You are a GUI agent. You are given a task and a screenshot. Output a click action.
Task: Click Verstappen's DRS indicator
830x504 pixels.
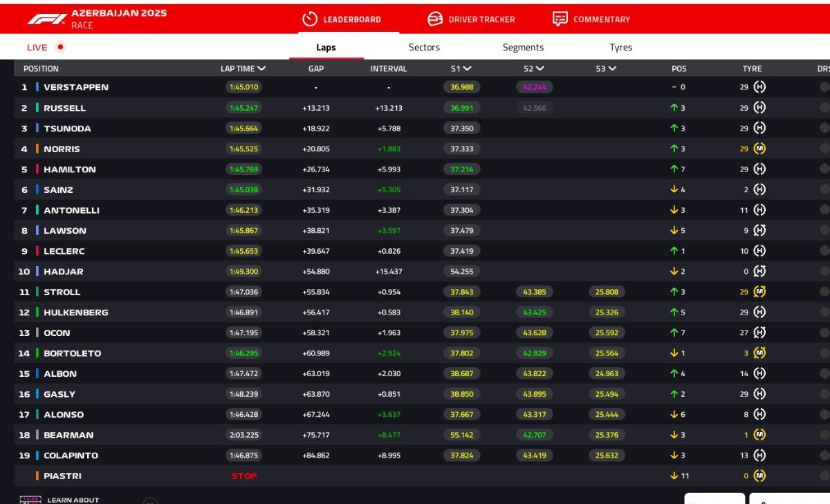tap(824, 87)
